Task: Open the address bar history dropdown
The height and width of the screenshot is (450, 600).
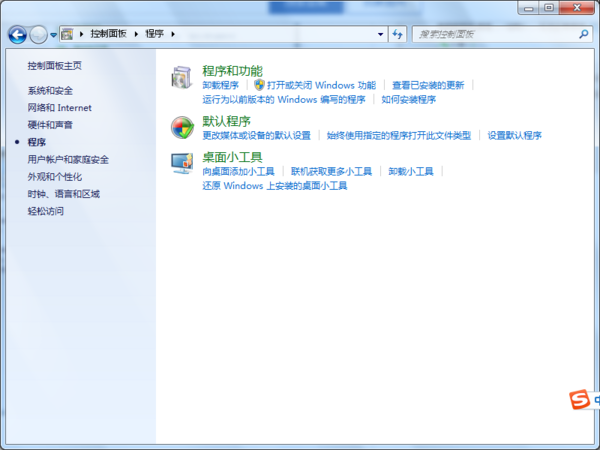Action: 380,34
